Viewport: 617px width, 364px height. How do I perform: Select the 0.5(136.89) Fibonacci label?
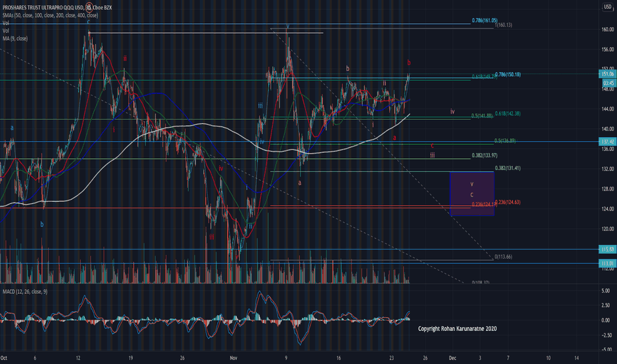click(505, 141)
